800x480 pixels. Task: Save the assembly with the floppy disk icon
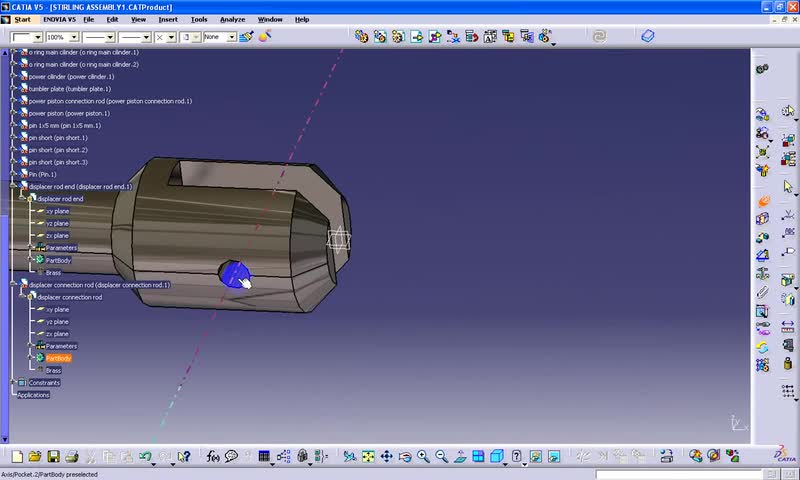click(x=53, y=456)
